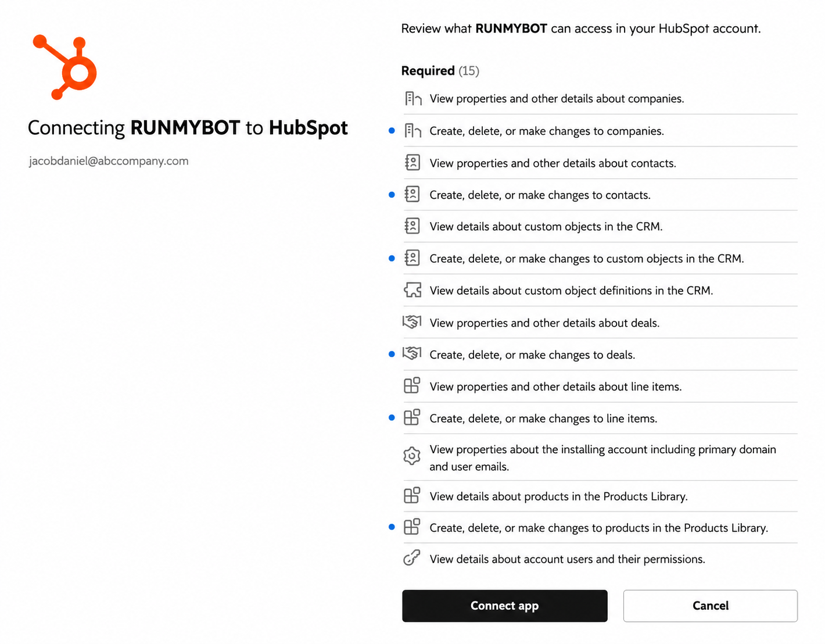Click the Cancel button
The height and width of the screenshot is (644, 825).
tap(711, 606)
